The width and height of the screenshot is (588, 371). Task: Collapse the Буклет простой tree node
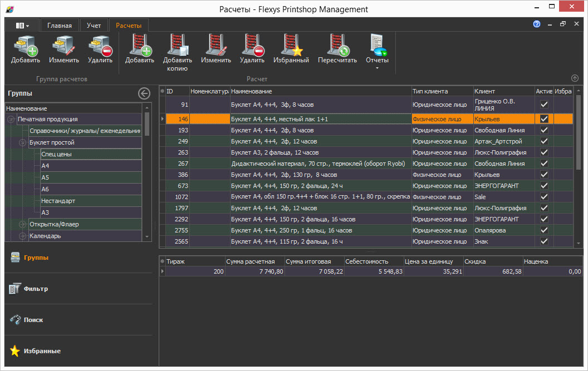tap(22, 142)
